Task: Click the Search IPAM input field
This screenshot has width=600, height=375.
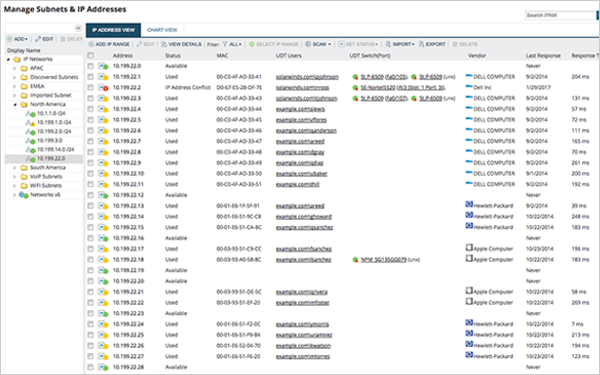Action: [x=560, y=15]
